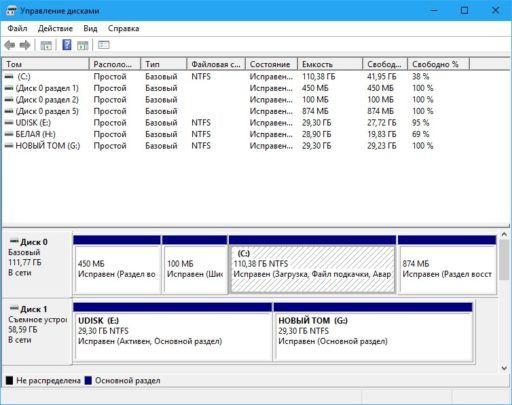This screenshot has height=405, width=512.
Task: Open the Файл menu
Action: click(x=17, y=28)
